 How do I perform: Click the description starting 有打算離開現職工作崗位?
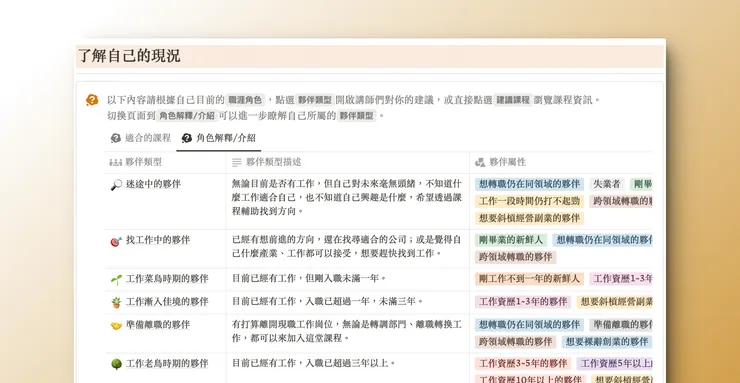(x=346, y=331)
